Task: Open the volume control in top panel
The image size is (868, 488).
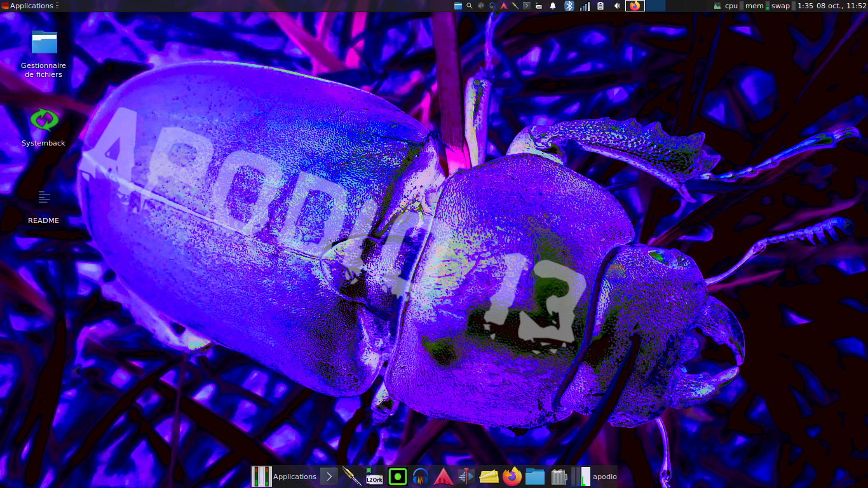Action: click(616, 6)
